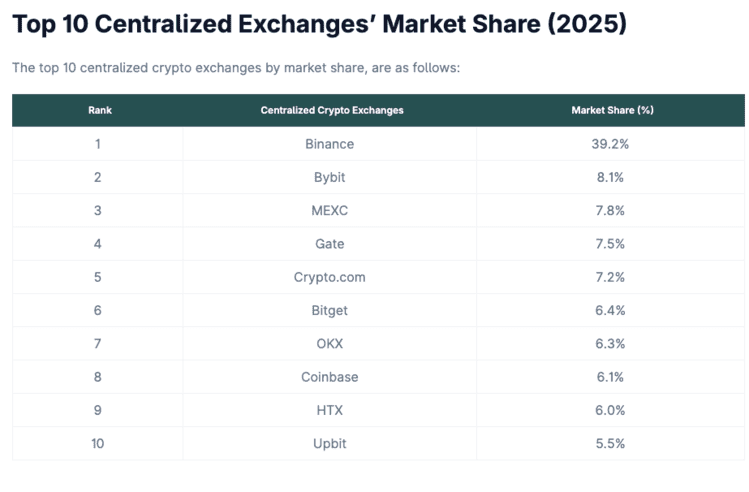Click the rank 10 cell
Screen dimensions: 749x492
tap(98, 443)
